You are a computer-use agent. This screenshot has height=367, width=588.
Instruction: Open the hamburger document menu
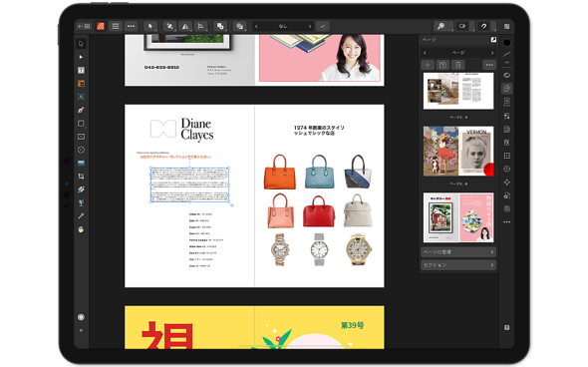tap(116, 26)
